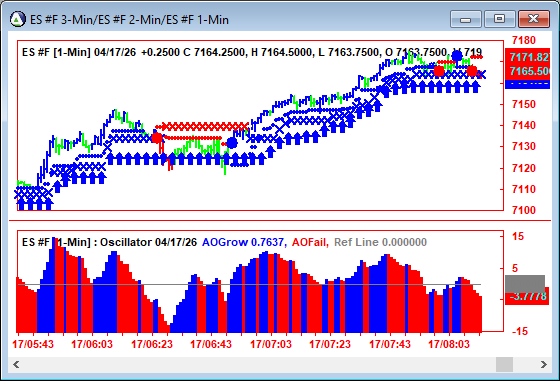Click the 17/07:23 time axis label

(x=330, y=344)
